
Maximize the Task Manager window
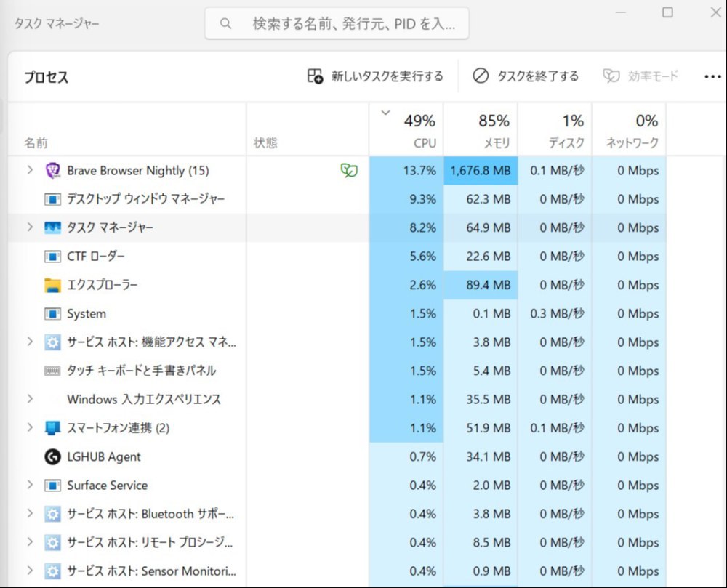click(667, 12)
